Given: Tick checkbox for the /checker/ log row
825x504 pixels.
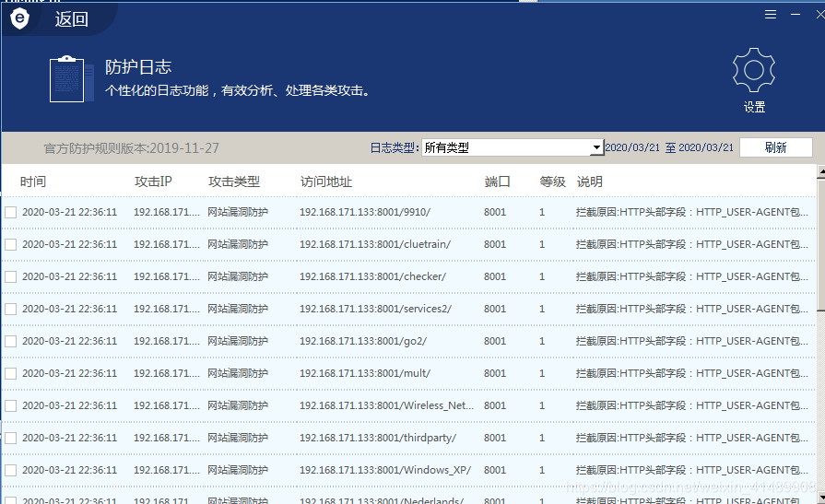Looking at the screenshot, I should tap(10, 276).
